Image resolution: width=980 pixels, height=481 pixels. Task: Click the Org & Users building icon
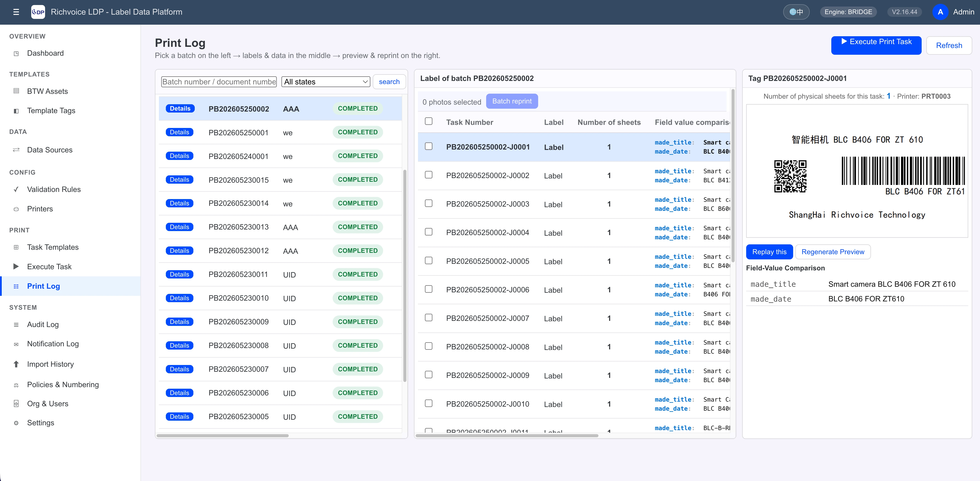(16, 404)
